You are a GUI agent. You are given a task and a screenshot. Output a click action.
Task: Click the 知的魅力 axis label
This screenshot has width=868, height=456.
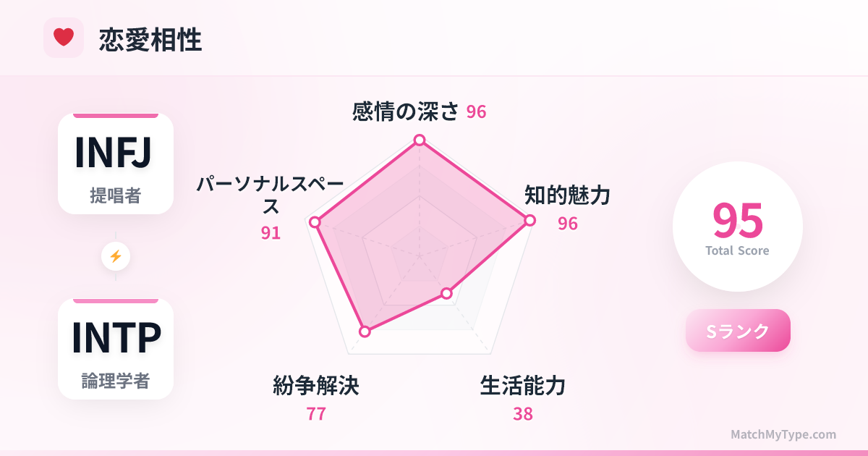(567, 195)
